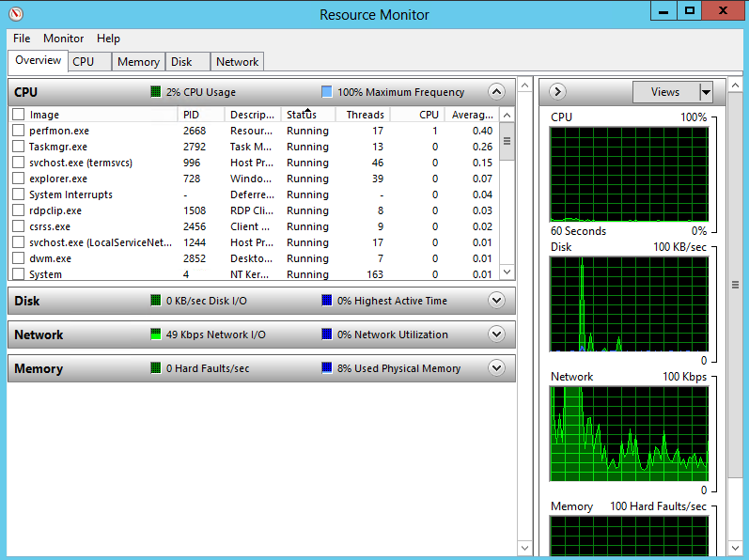Click the graph pane scroll-down arrow
This screenshot has width=749, height=560.
click(x=735, y=548)
